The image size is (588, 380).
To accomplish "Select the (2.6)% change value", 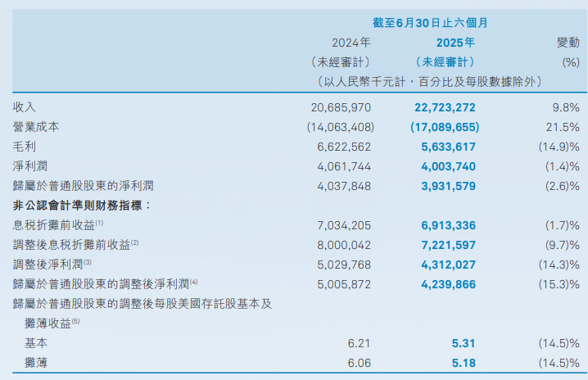I will [x=563, y=187].
